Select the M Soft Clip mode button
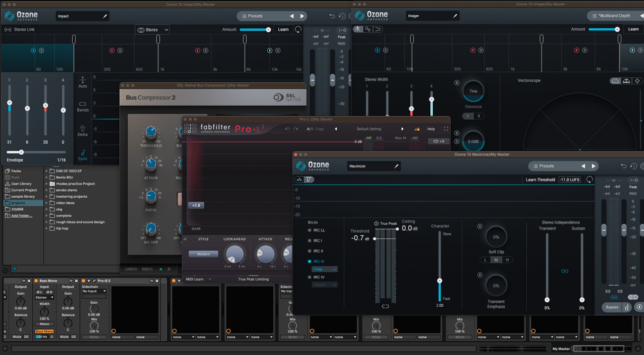644x355 pixels. (x=496, y=260)
